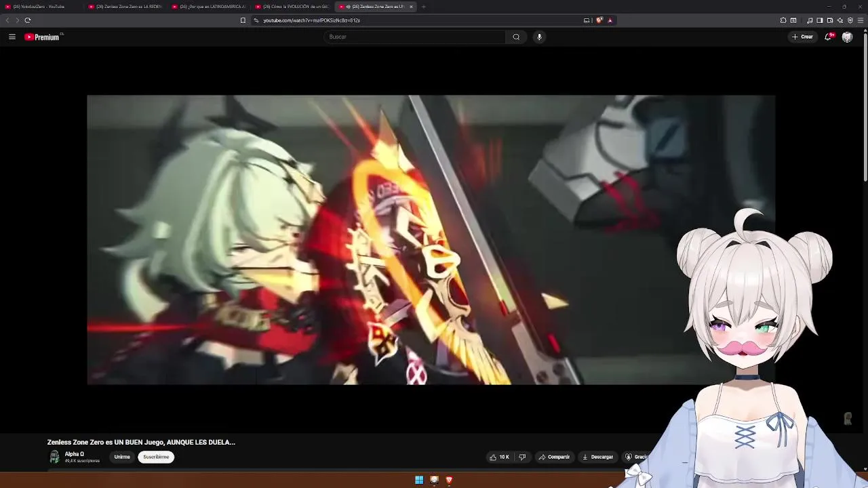868x488 pixels.
Task: Switch to 'Cómo la EVOLUCIÓN' tab
Action: coord(293,7)
